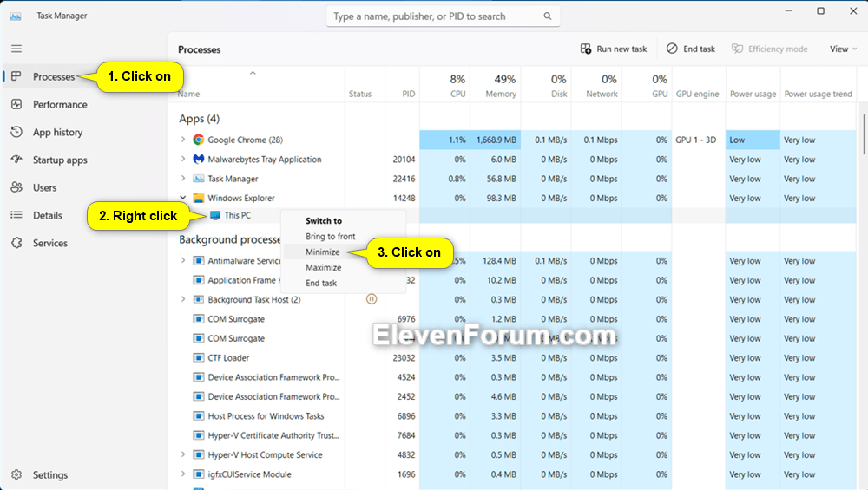
Task: Click Hyper-V Host Compute Service icon
Action: click(x=198, y=454)
